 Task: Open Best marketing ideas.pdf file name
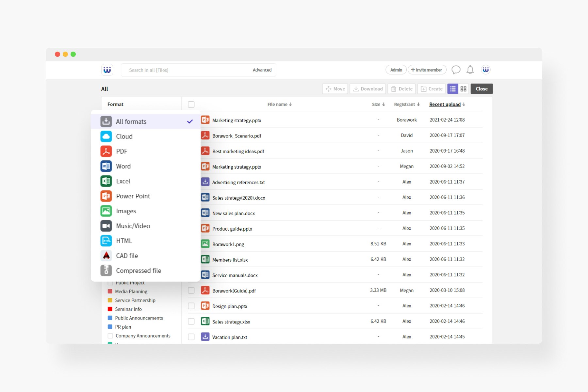pyautogui.click(x=238, y=151)
